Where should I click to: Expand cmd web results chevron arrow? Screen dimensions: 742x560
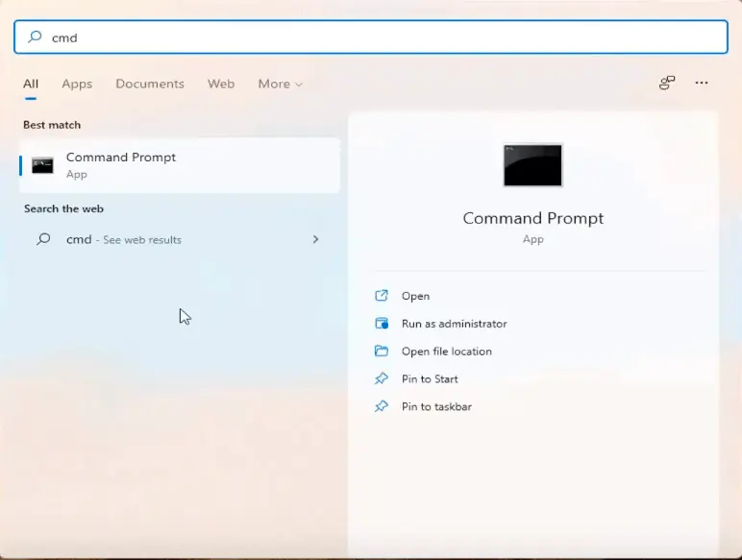coord(315,239)
